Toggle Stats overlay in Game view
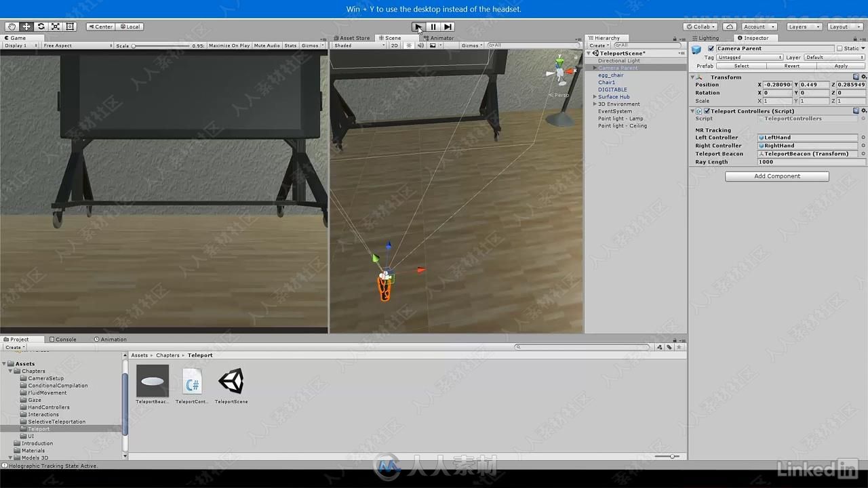 [290, 45]
